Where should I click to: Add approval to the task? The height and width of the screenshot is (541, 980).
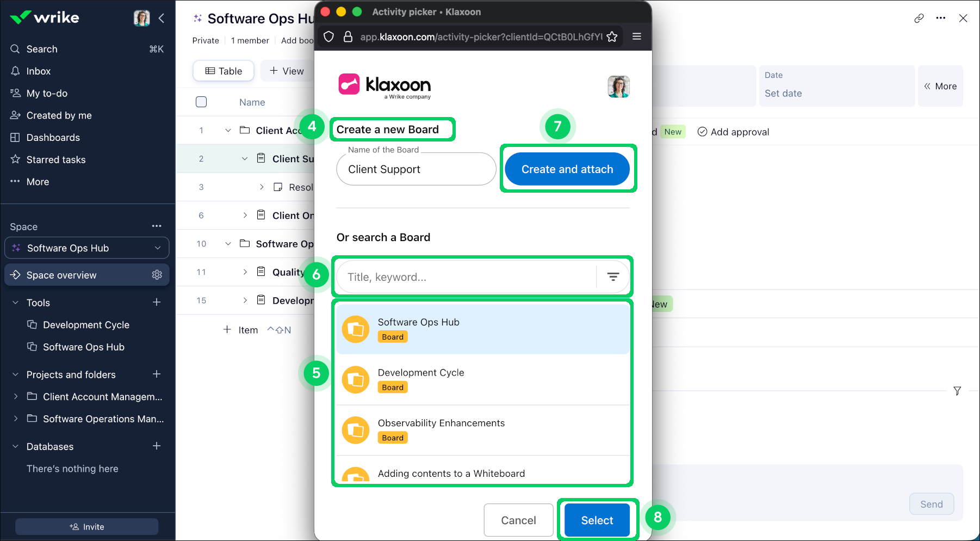pos(733,132)
